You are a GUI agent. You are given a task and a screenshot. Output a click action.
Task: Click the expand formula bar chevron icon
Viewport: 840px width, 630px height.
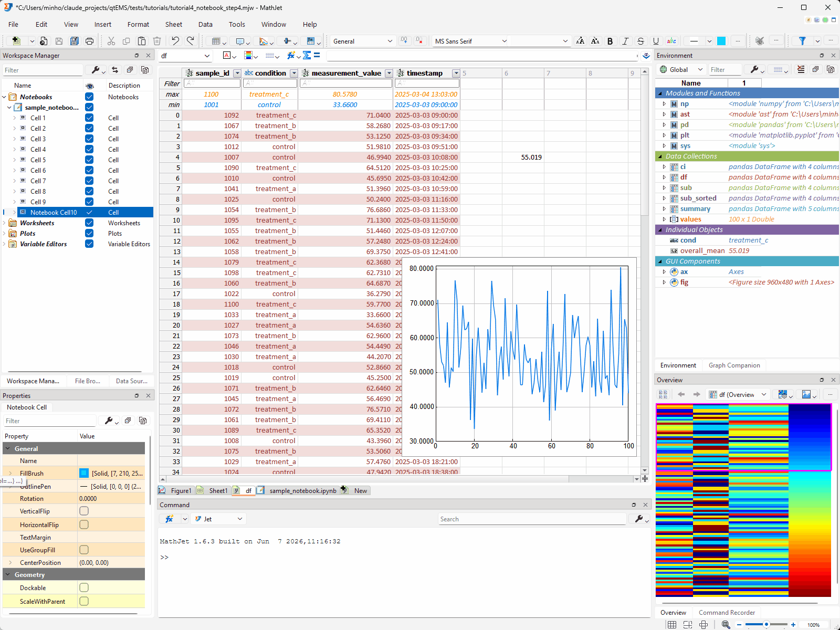click(646, 56)
